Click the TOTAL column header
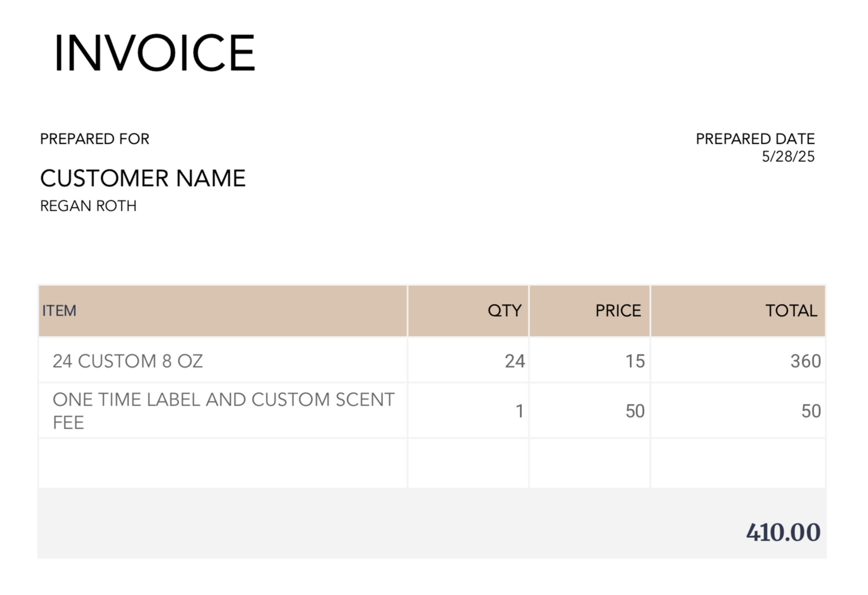This screenshot has height=595, width=868. [x=738, y=311]
